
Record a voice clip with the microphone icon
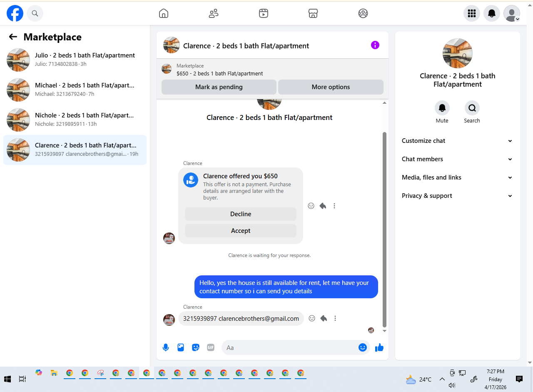click(x=166, y=347)
